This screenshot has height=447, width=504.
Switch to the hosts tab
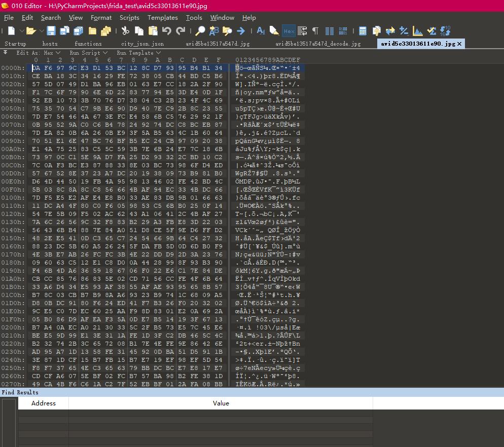tap(50, 44)
